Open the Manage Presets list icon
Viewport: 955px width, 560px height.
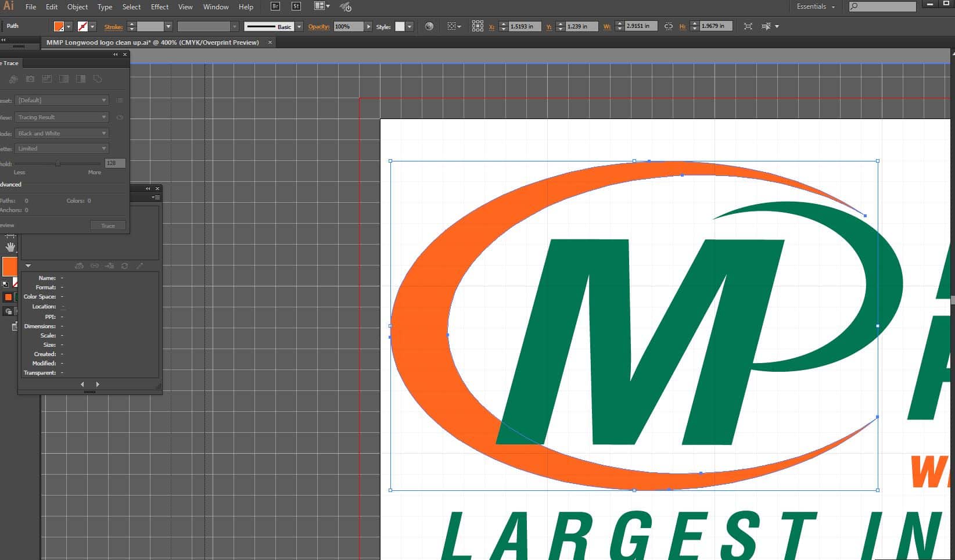(119, 100)
